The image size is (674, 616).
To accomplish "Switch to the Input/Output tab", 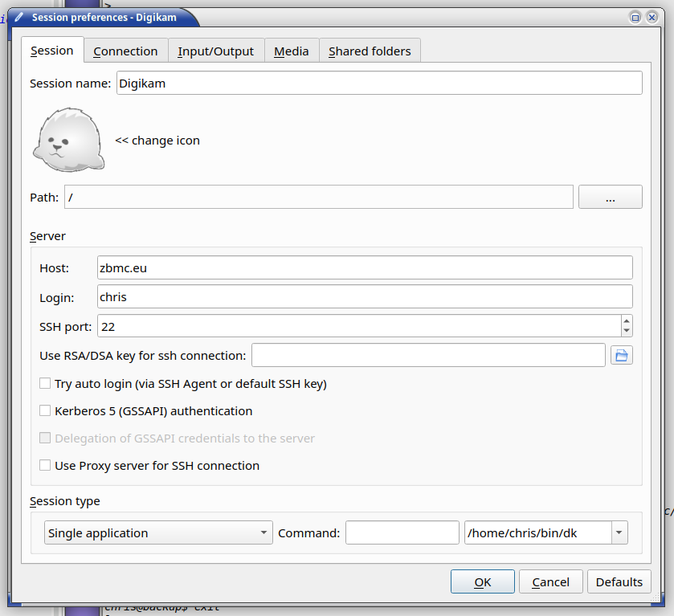I will pyautogui.click(x=216, y=51).
